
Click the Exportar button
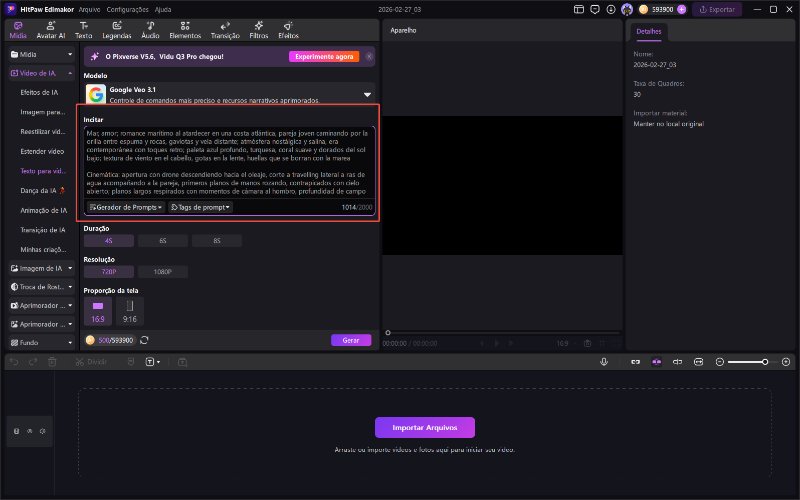pos(717,9)
